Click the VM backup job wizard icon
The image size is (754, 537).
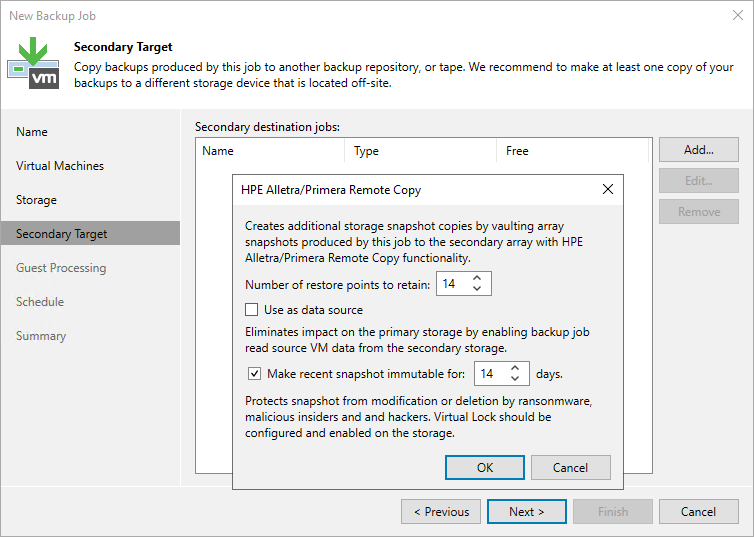pyautogui.click(x=33, y=63)
